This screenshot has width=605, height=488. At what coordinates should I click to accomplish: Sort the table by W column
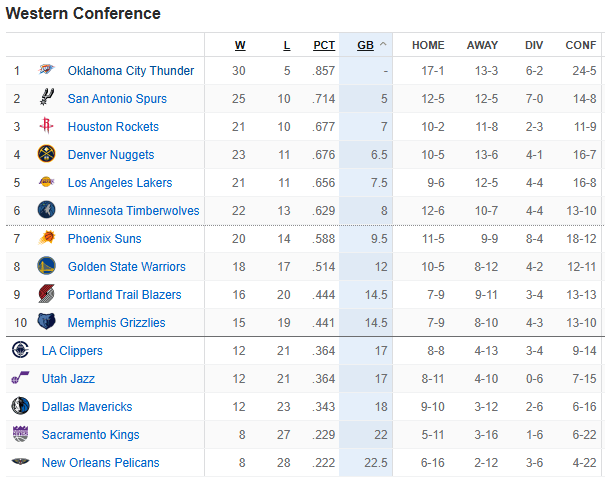(240, 45)
